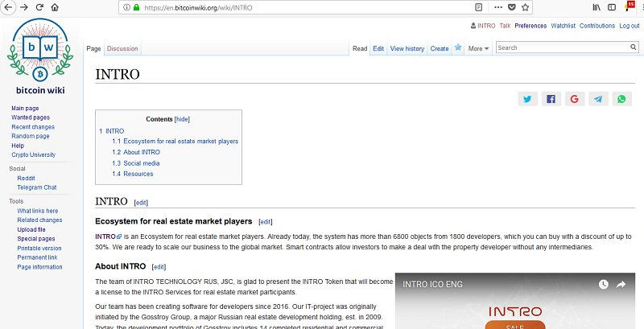The height and width of the screenshot is (329, 644).
Task: Open Random page link
Action: click(x=31, y=136)
